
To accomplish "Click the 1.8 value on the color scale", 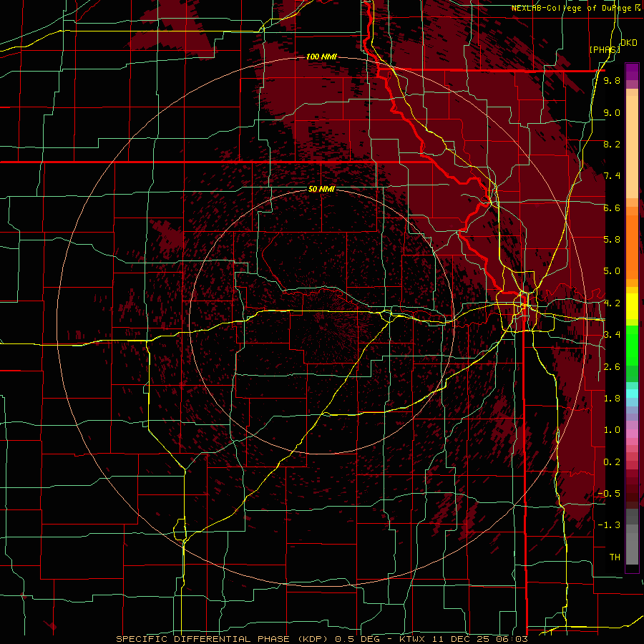I will [612, 399].
